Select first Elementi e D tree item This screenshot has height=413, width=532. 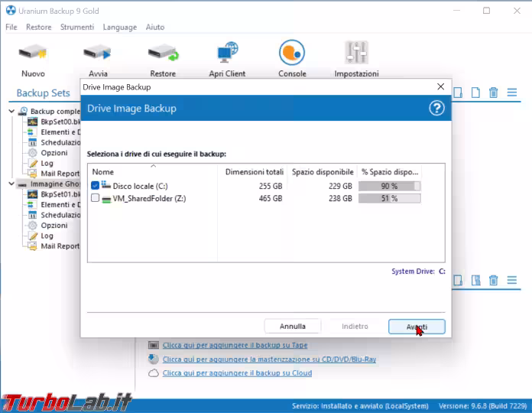click(x=60, y=132)
